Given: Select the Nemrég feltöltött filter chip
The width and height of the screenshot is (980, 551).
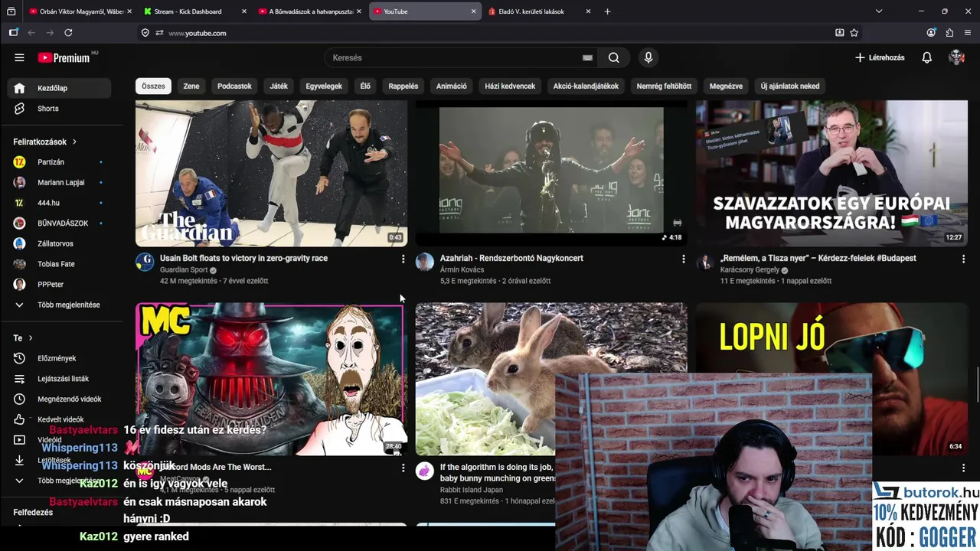Looking at the screenshot, I should (x=664, y=86).
